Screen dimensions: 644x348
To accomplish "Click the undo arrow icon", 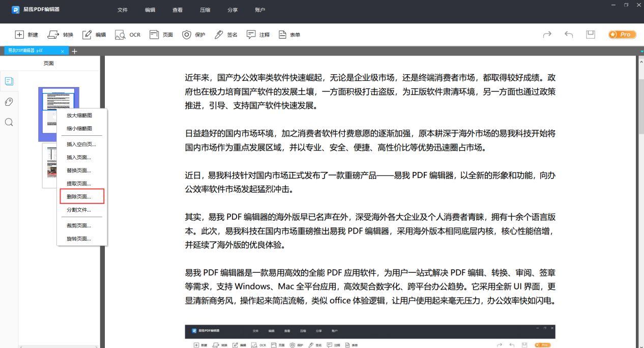I will pos(569,35).
